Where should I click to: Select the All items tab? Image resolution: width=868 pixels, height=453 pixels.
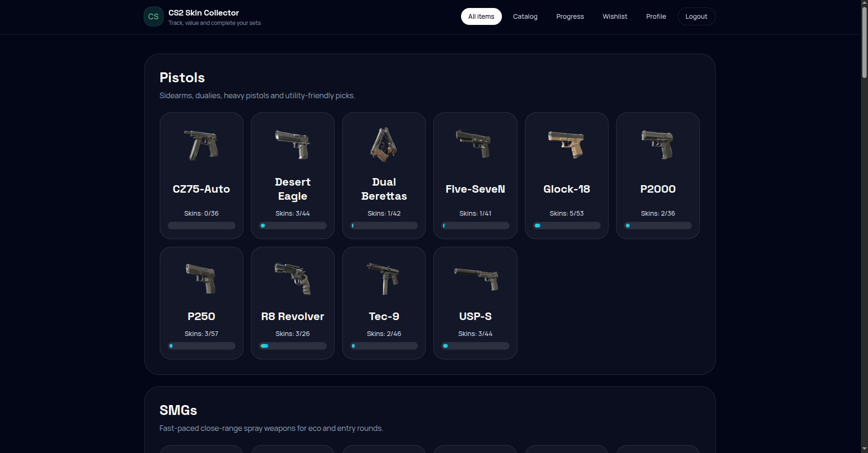coord(481,16)
